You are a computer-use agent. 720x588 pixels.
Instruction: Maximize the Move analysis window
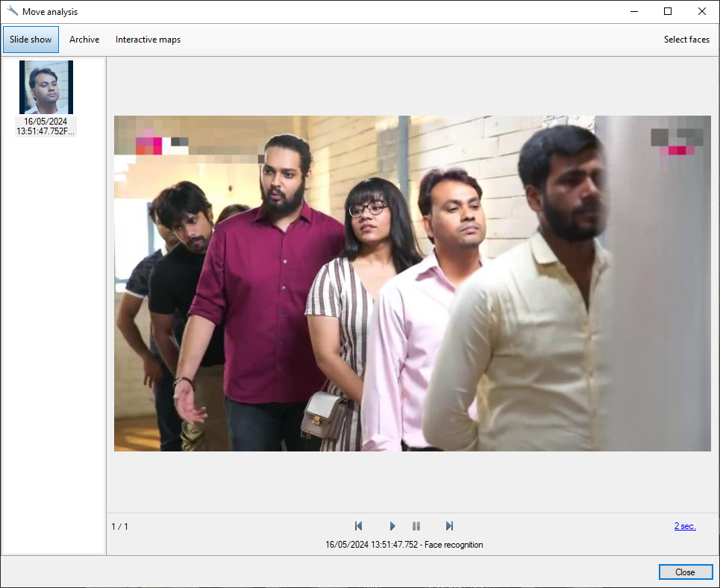668,11
